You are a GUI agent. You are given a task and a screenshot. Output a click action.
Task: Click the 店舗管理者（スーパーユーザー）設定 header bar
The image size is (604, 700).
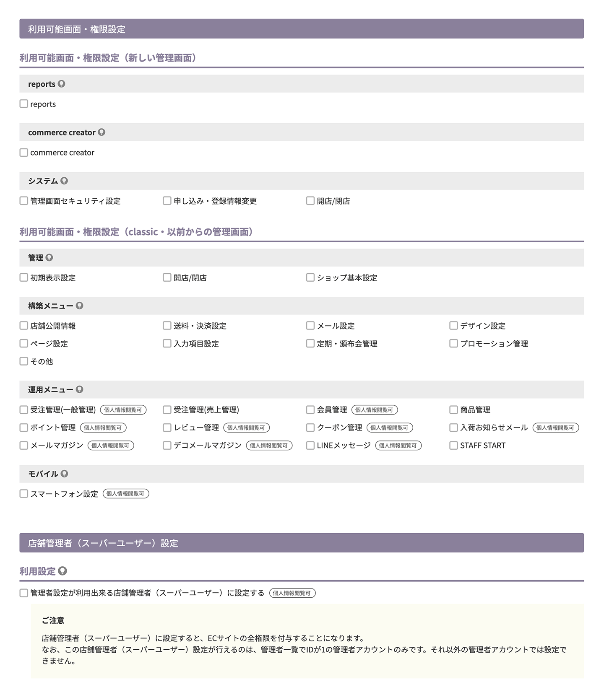pyautogui.click(x=302, y=543)
